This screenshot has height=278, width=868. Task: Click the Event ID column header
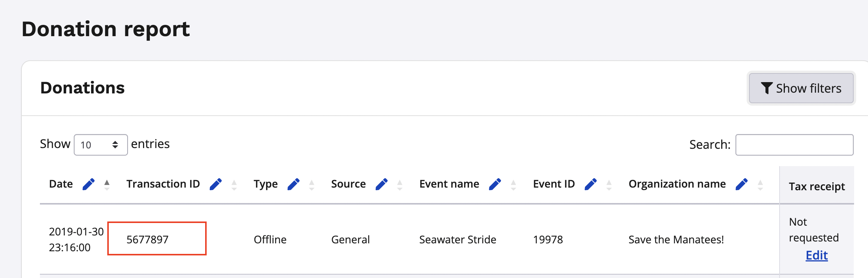coord(554,184)
